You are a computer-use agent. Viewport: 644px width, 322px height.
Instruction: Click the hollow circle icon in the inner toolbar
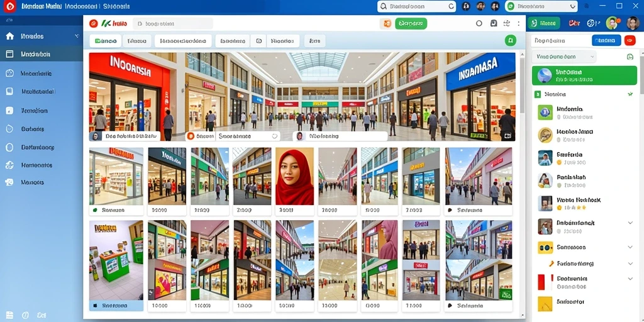479,23
